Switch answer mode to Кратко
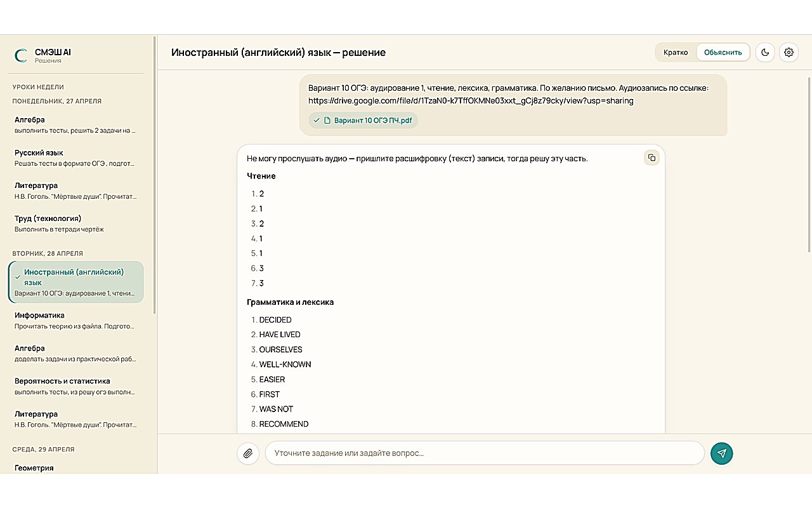This screenshot has height=508, width=812. 676,52
